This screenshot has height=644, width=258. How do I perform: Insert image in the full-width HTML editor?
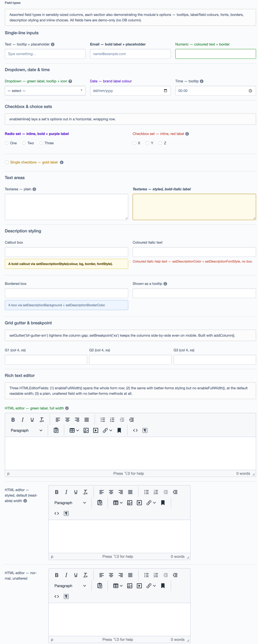click(x=86, y=430)
